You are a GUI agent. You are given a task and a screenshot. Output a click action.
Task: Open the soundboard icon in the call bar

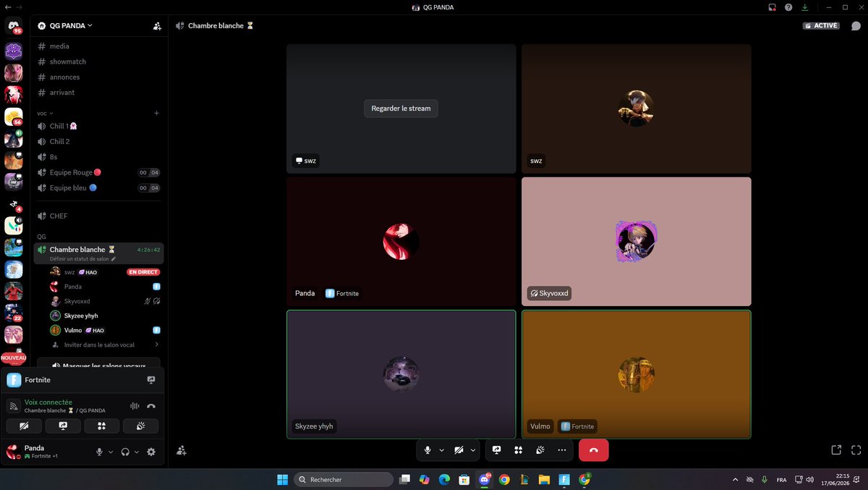point(540,450)
